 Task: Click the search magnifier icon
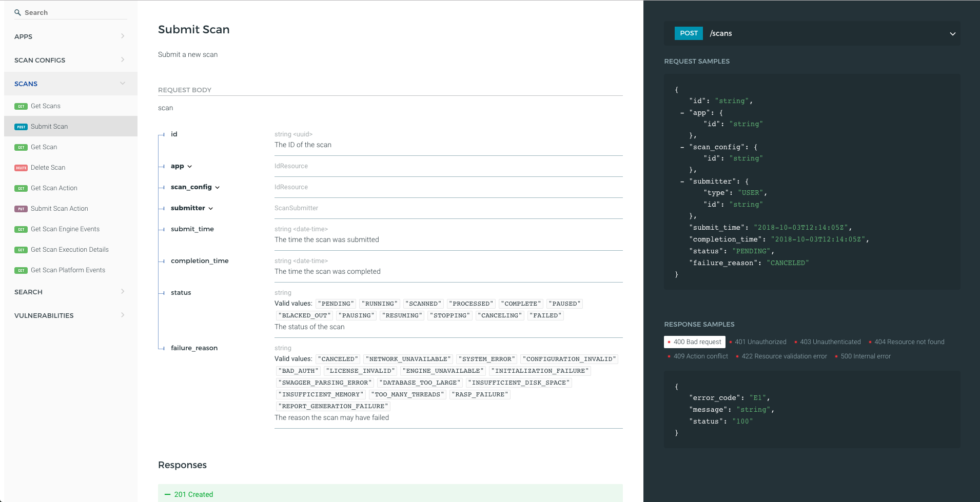coord(17,12)
